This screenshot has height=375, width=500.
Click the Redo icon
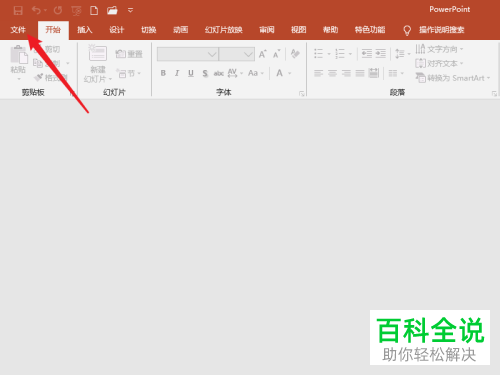[58, 10]
